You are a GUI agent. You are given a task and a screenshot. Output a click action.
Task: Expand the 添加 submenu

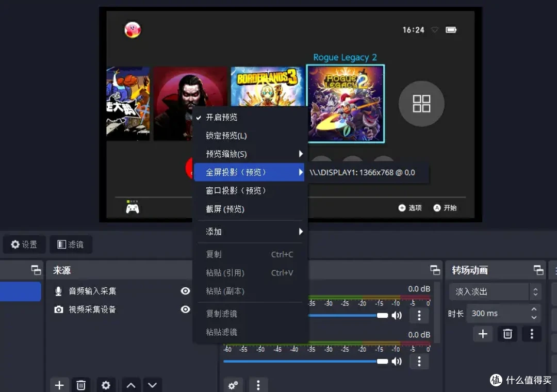point(250,232)
